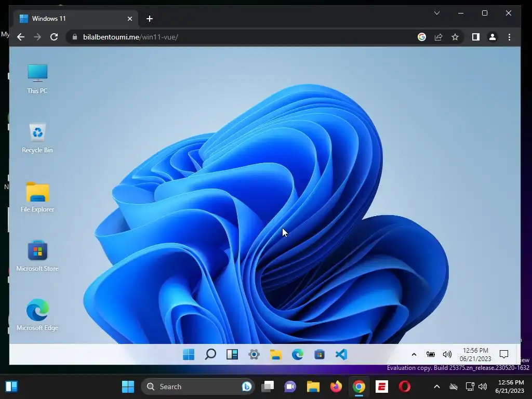The width and height of the screenshot is (532, 399).
Task: Open notification center in web taskbar
Action: (x=504, y=354)
